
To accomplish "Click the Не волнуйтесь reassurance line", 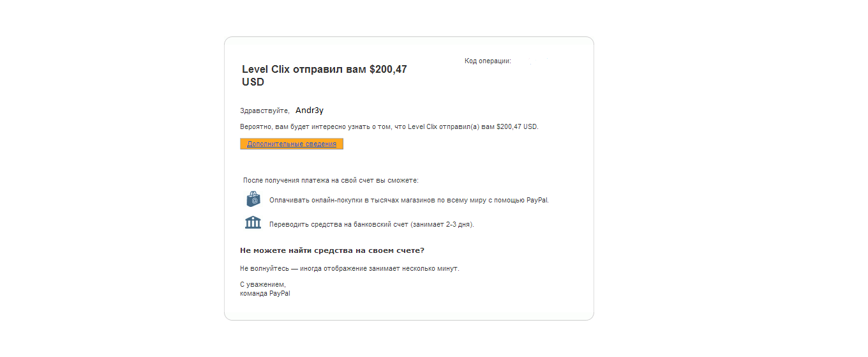I will 349,269.
